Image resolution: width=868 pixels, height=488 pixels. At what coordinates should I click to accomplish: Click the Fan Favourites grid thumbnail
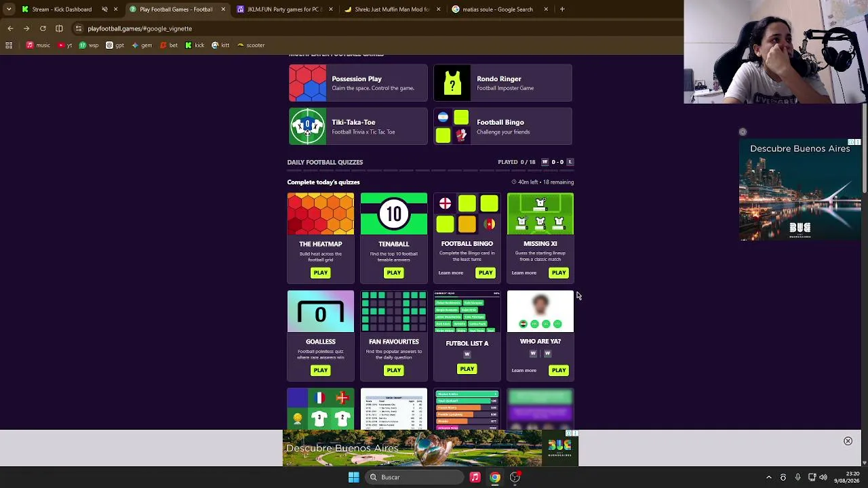(394, 312)
